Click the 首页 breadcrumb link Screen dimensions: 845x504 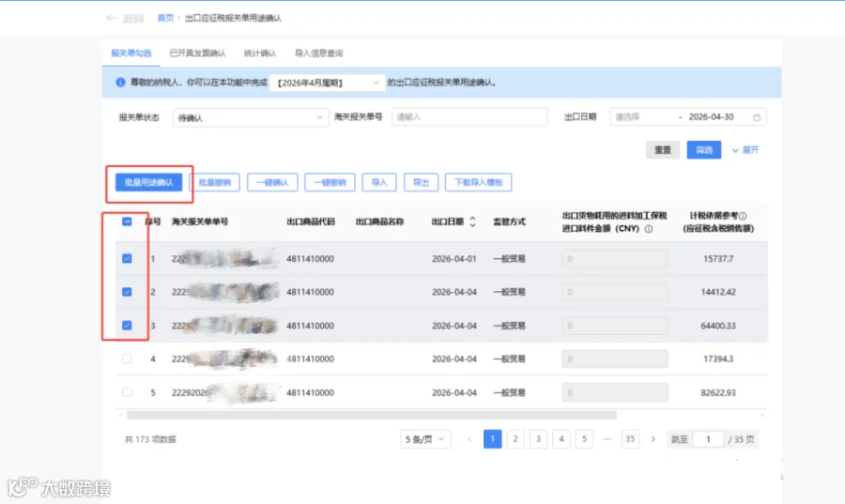pyautogui.click(x=165, y=18)
